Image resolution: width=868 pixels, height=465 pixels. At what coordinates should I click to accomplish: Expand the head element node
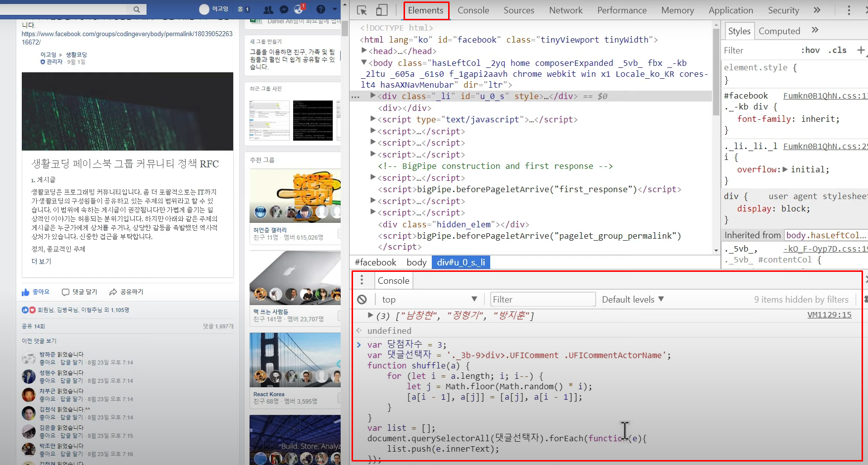coord(364,51)
